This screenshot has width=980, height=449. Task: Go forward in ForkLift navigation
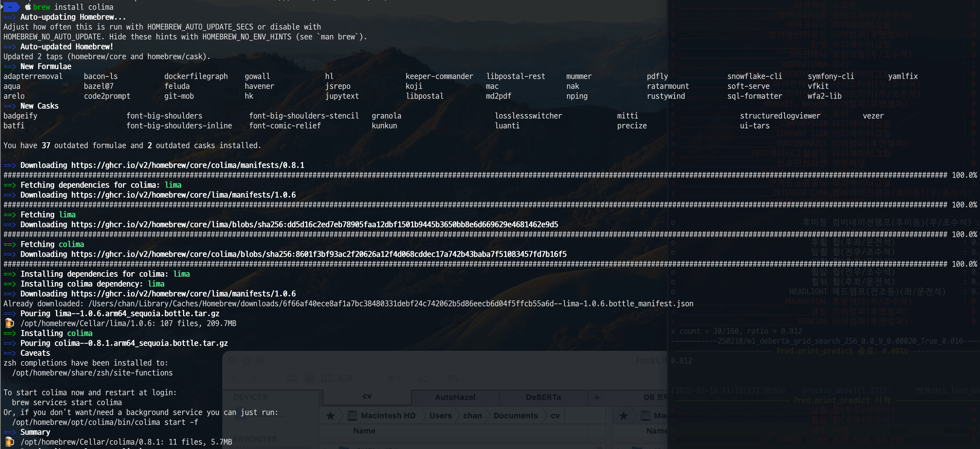click(253, 378)
